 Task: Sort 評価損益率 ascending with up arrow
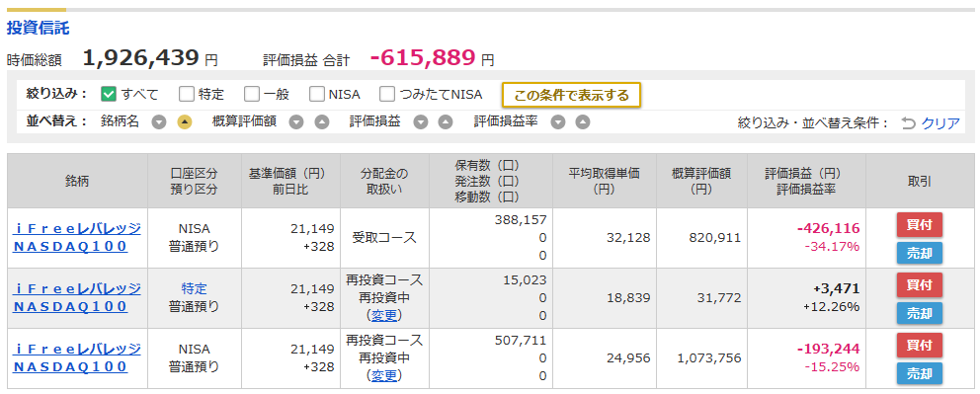583,122
